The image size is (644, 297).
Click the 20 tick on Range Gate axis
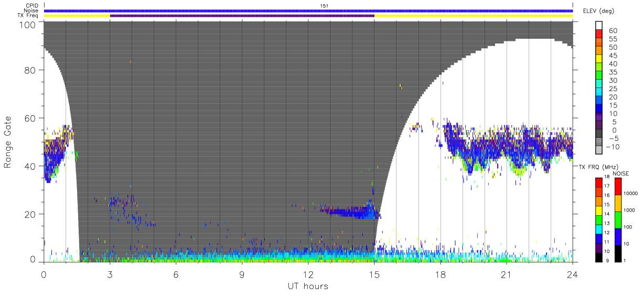click(31, 214)
